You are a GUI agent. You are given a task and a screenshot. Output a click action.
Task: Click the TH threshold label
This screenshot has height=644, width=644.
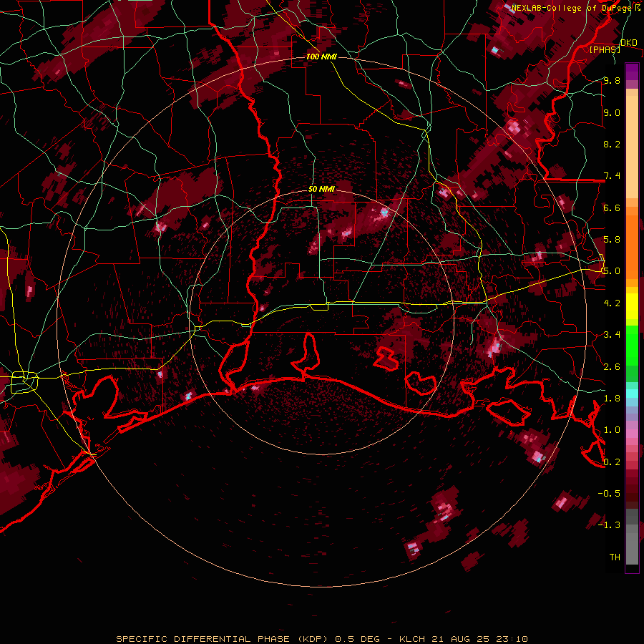tap(615, 557)
